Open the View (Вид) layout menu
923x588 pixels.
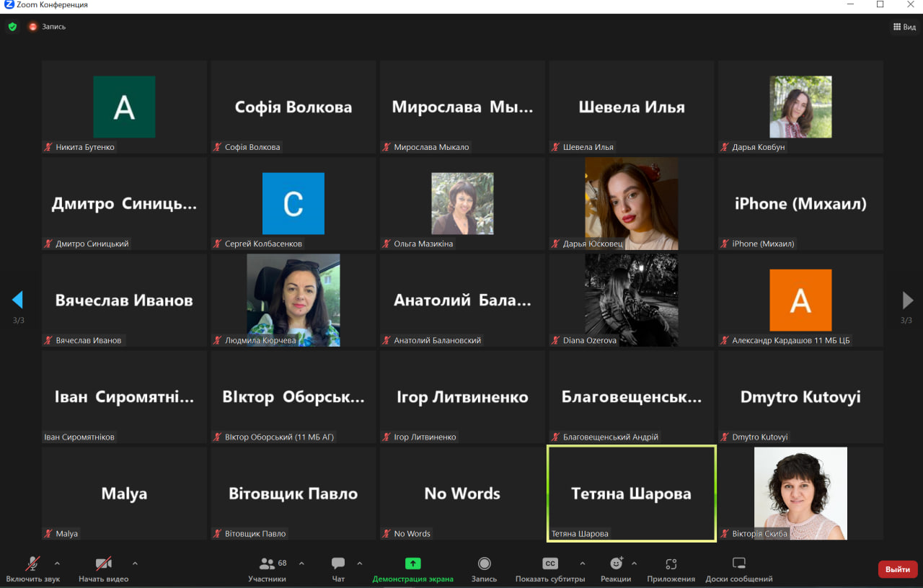coord(904,27)
